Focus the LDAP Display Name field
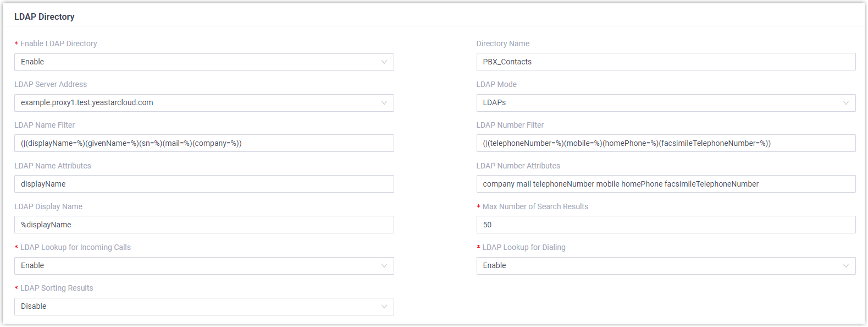 click(203, 225)
